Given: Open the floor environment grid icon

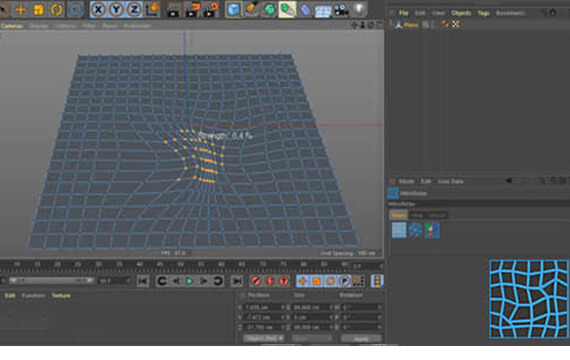Looking at the screenshot, I should pyautogui.click(x=323, y=11).
